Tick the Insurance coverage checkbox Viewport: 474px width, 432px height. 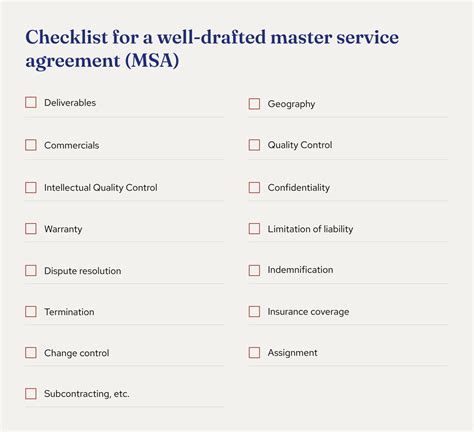pos(254,312)
